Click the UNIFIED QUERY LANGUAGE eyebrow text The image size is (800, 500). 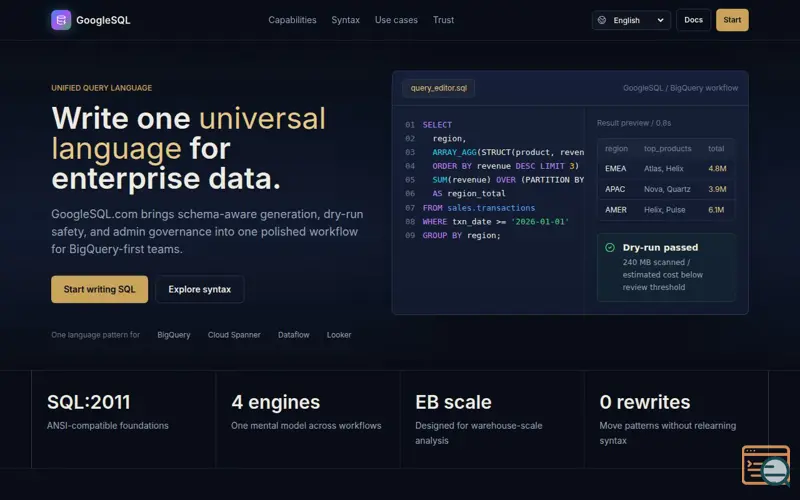(x=102, y=88)
